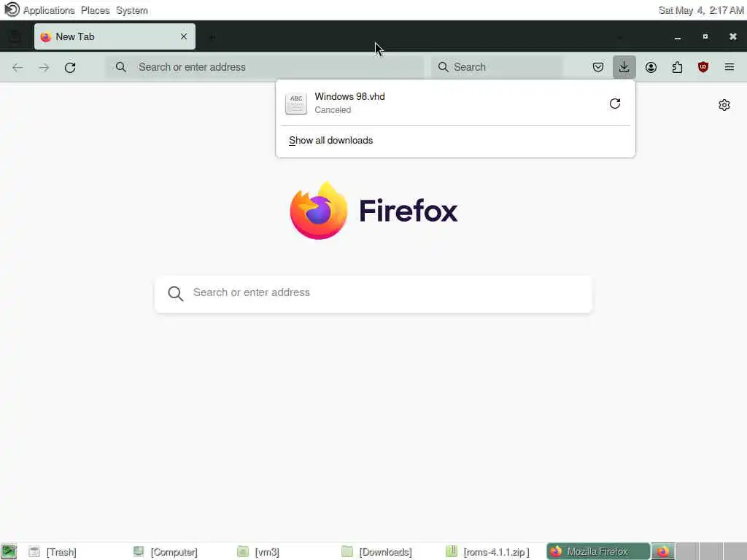Click Show all downloads
Image resolution: width=747 pixels, height=560 pixels.
[330, 141]
